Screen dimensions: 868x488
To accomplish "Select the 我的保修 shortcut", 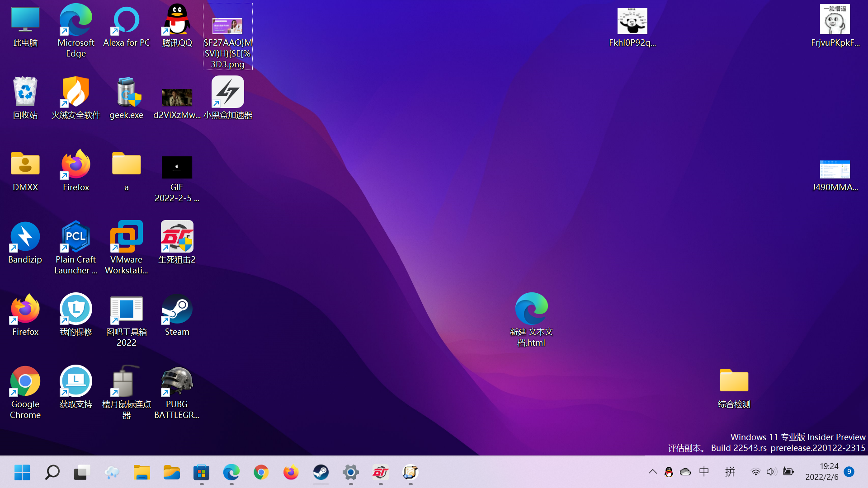I will 76,315.
